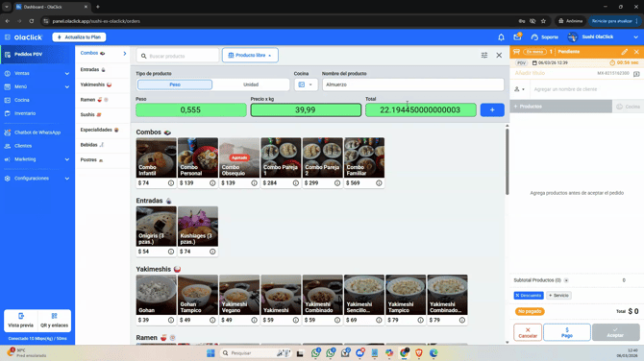Open Windows Start menu
The image size is (644, 361).
[211, 353]
